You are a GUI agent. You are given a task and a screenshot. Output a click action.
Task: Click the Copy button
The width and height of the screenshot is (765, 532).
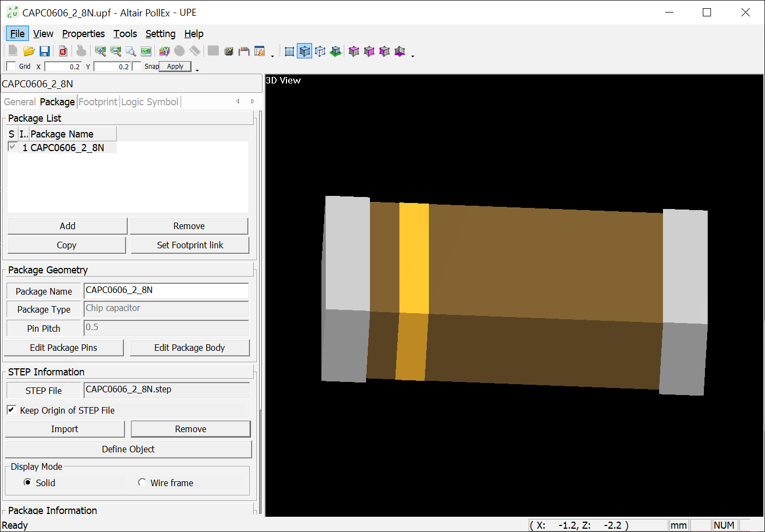point(67,245)
